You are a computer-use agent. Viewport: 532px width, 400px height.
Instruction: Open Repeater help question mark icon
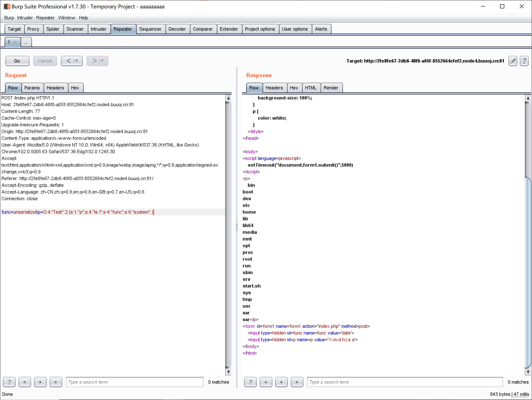(524, 61)
